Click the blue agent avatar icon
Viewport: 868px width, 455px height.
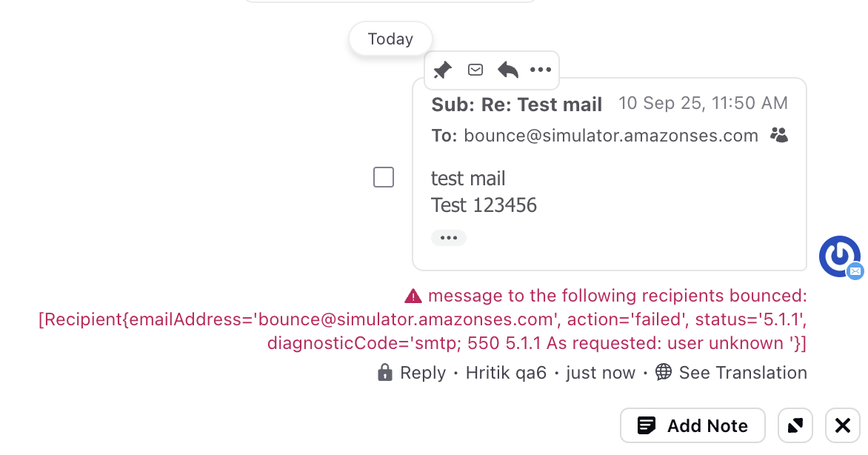[x=840, y=256]
